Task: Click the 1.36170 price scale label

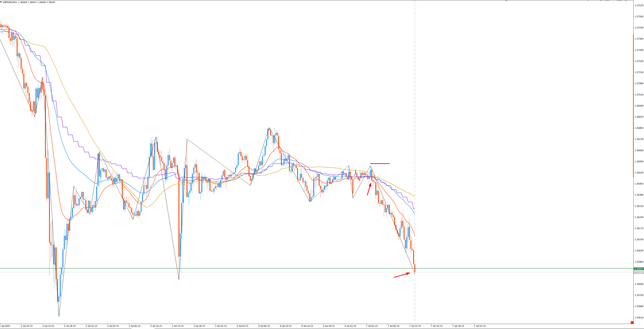Action: pyautogui.click(x=639, y=228)
